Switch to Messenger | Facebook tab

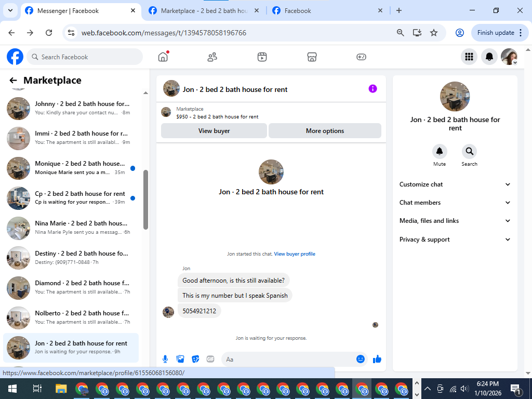click(82, 11)
